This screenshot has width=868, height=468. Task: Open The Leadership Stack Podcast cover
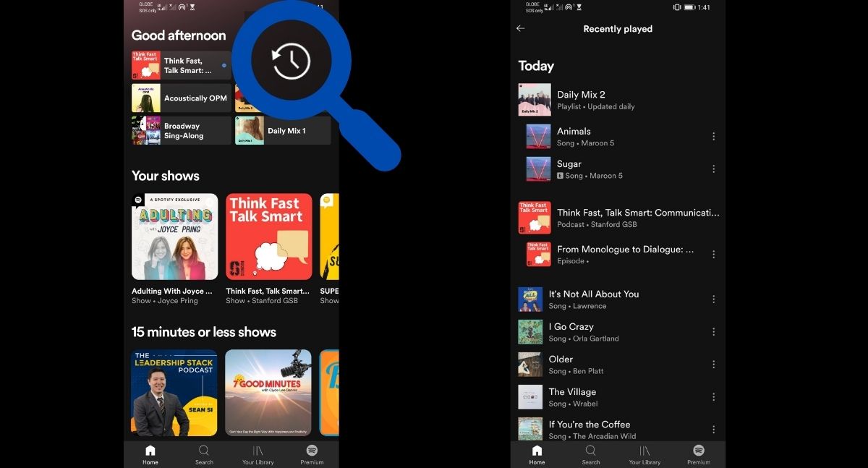tap(174, 393)
